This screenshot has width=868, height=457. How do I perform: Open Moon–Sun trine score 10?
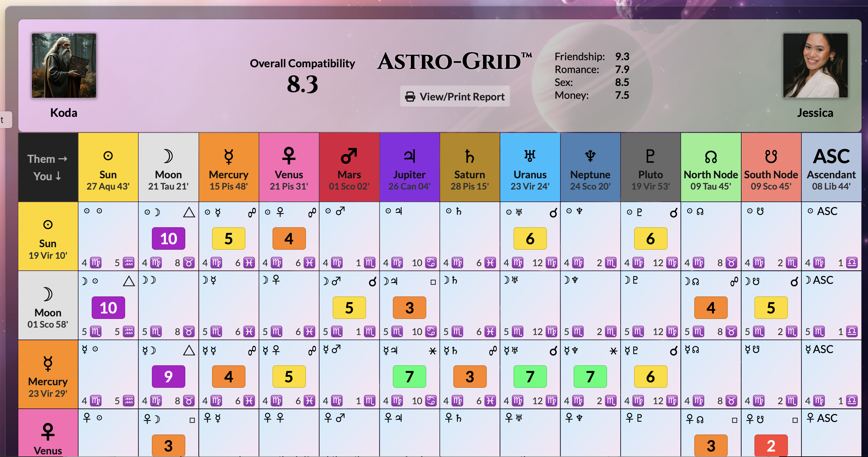(108, 308)
